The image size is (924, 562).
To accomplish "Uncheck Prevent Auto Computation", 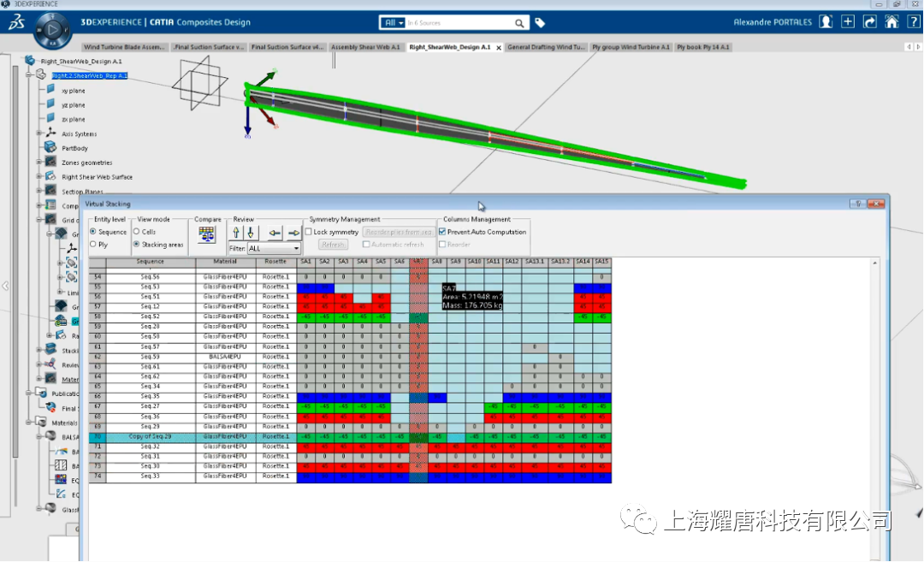I will point(442,232).
